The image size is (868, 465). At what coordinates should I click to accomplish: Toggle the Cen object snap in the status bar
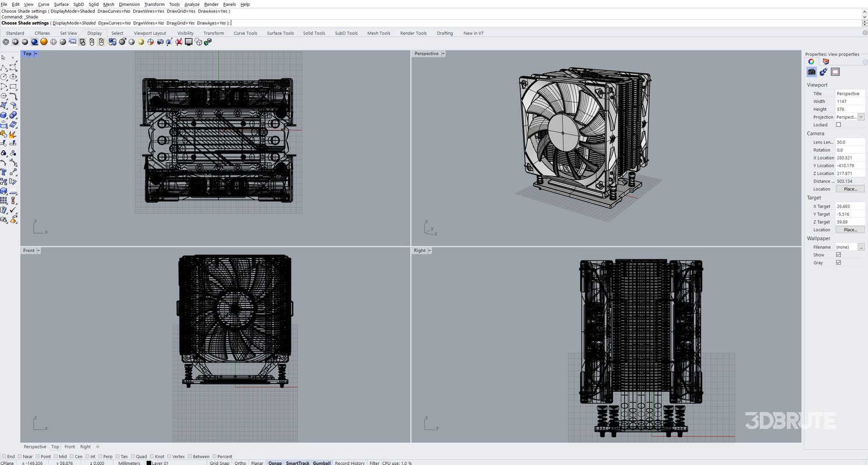pos(71,456)
